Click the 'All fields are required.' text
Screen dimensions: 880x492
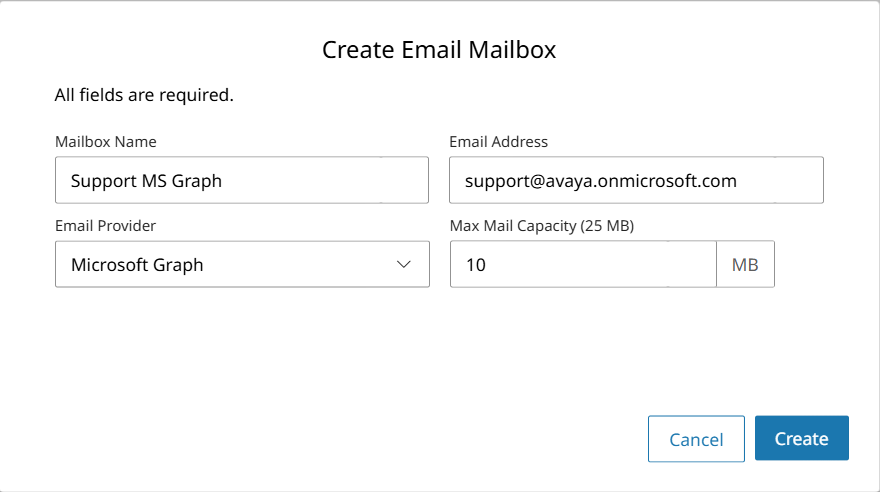pyautogui.click(x=144, y=95)
